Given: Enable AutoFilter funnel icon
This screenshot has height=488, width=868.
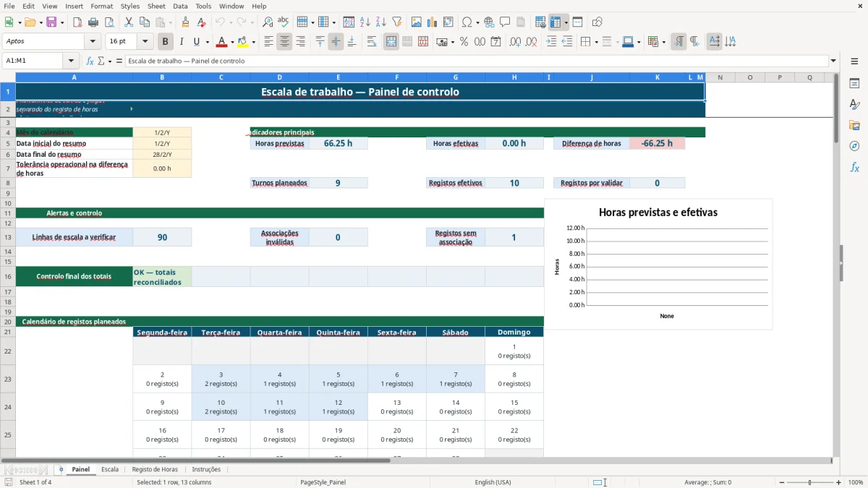Looking at the screenshot, I should [x=396, y=22].
